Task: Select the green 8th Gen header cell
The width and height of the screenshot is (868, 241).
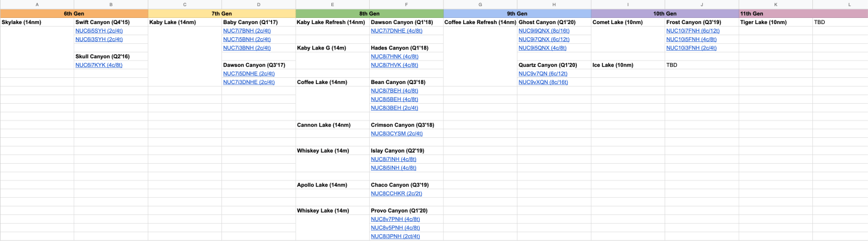Action: [x=370, y=14]
